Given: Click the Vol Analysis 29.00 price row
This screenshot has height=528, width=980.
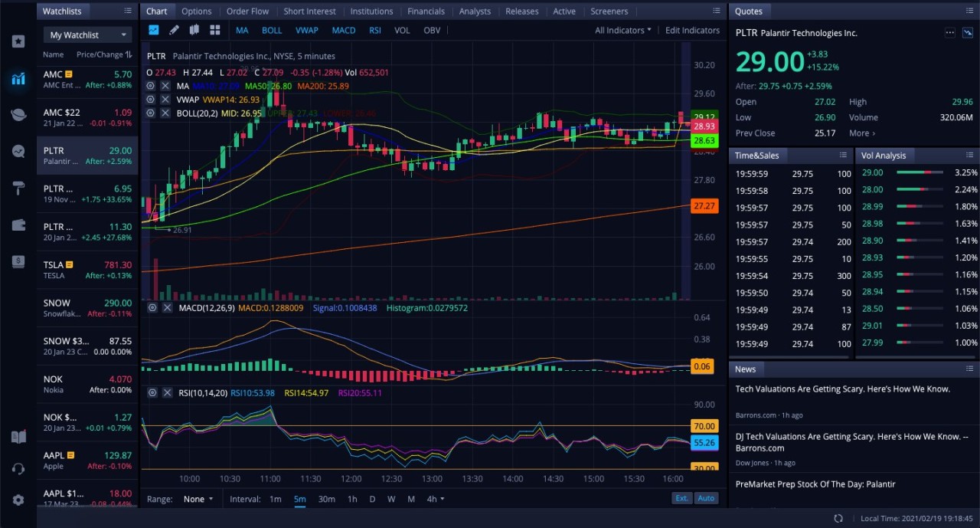Looking at the screenshot, I should pyautogui.click(x=918, y=173).
